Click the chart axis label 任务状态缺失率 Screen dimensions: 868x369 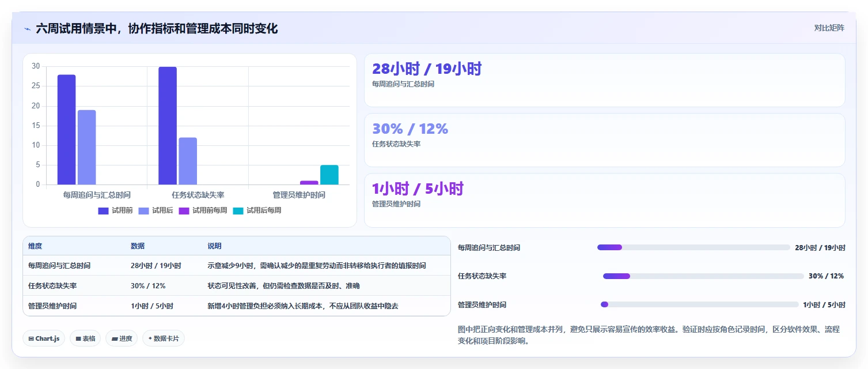[198, 195]
